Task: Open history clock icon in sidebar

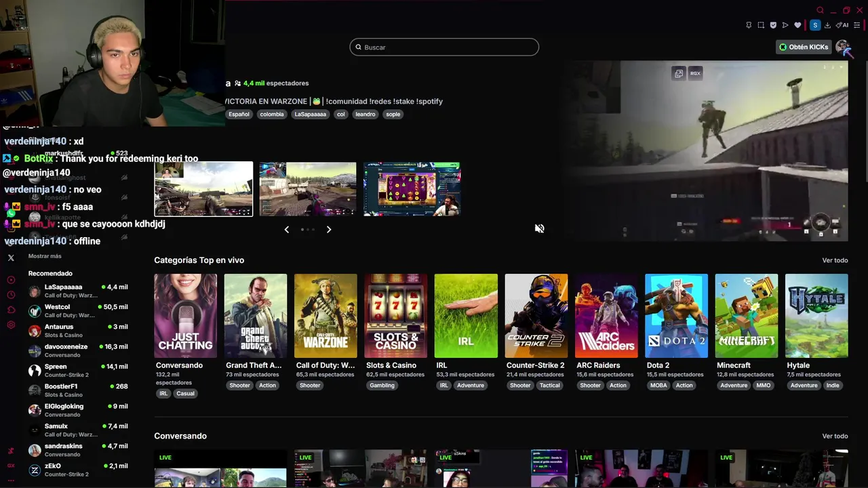Action: (x=11, y=295)
